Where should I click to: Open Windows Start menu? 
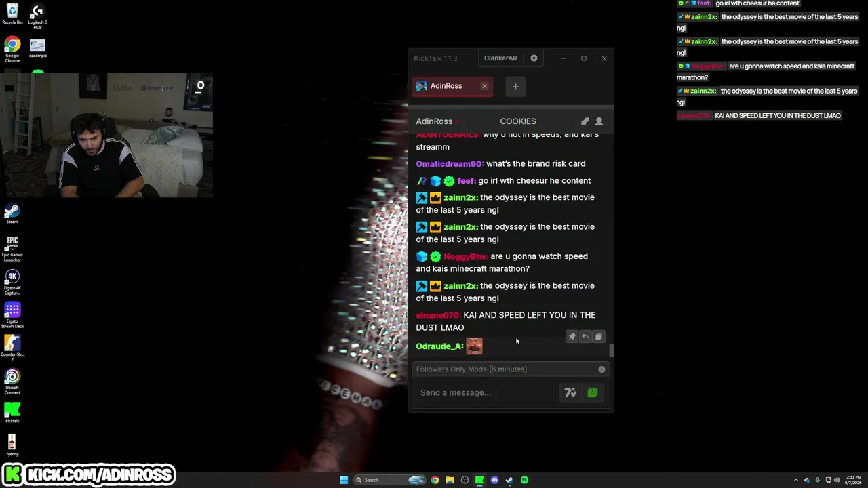point(344,480)
